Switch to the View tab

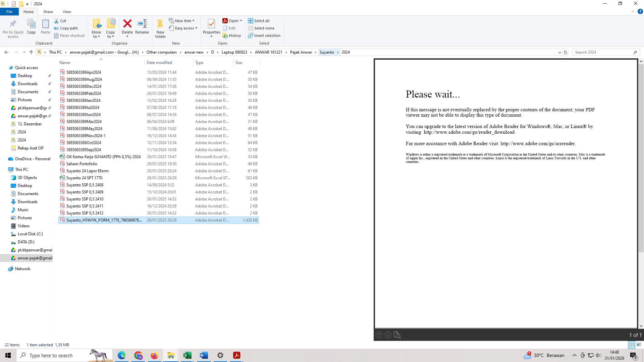(67, 11)
